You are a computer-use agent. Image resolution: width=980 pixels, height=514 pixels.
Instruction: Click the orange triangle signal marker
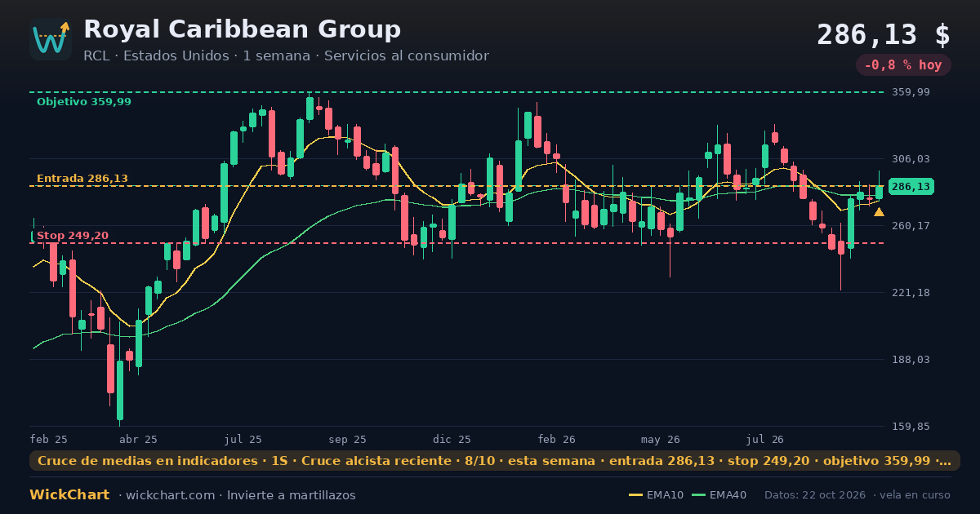click(x=879, y=212)
